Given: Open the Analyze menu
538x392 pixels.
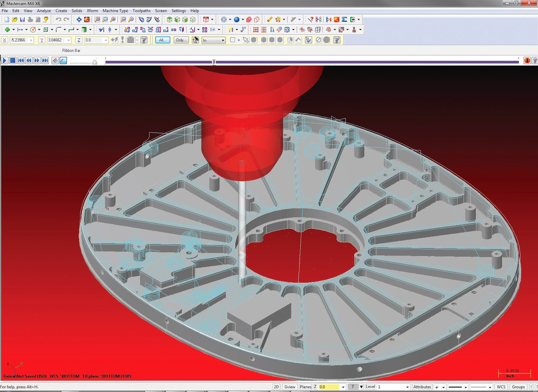Looking at the screenshot, I should 44,11.
